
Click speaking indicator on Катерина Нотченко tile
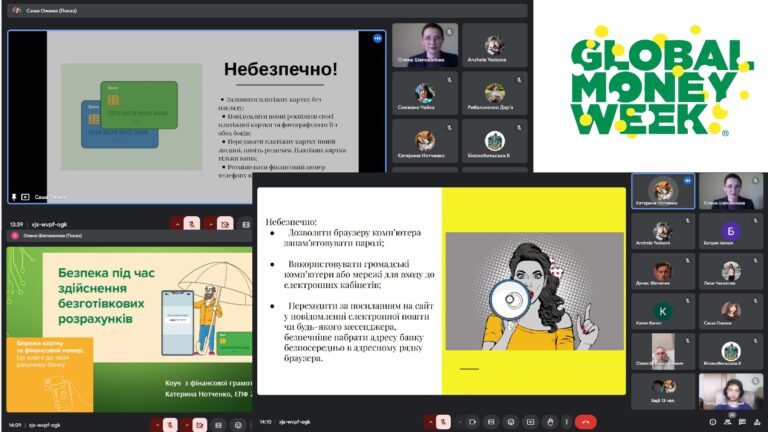(688, 180)
